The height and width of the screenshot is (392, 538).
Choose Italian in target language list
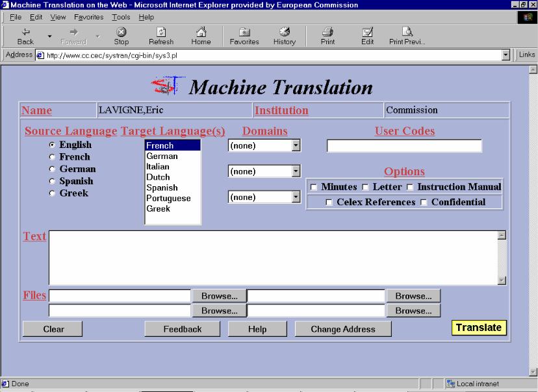pyautogui.click(x=173, y=167)
